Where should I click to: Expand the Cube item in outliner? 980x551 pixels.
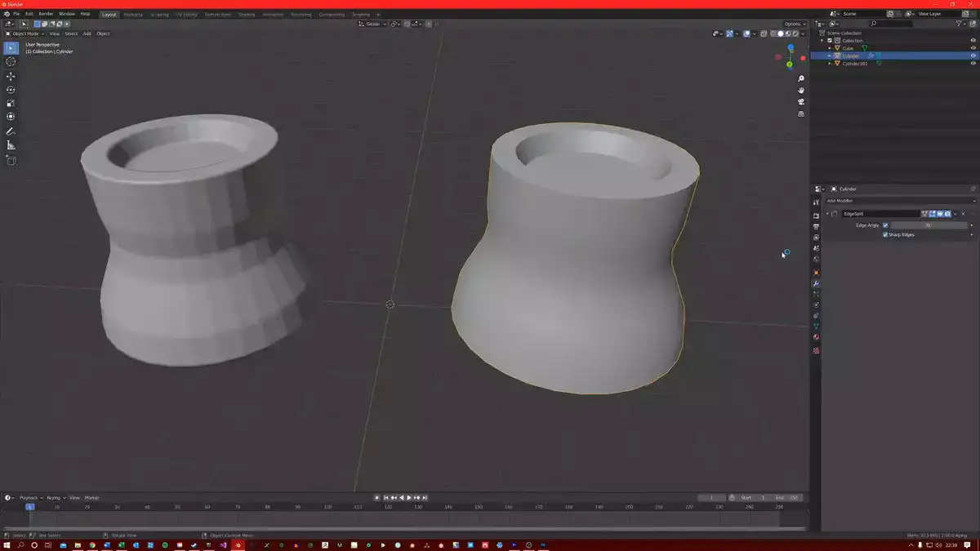pyautogui.click(x=830, y=48)
